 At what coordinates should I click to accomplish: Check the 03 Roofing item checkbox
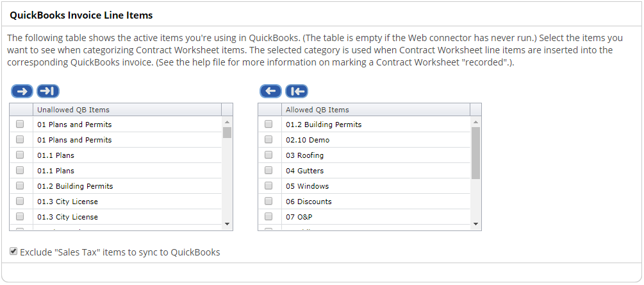click(x=268, y=155)
